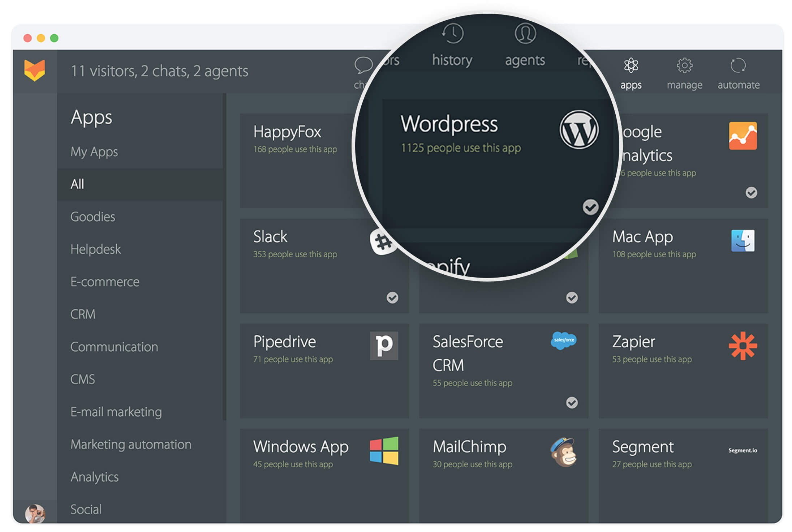The width and height of the screenshot is (792, 532).
Task: Open the HappyFox app title
Action: (287, 132)
